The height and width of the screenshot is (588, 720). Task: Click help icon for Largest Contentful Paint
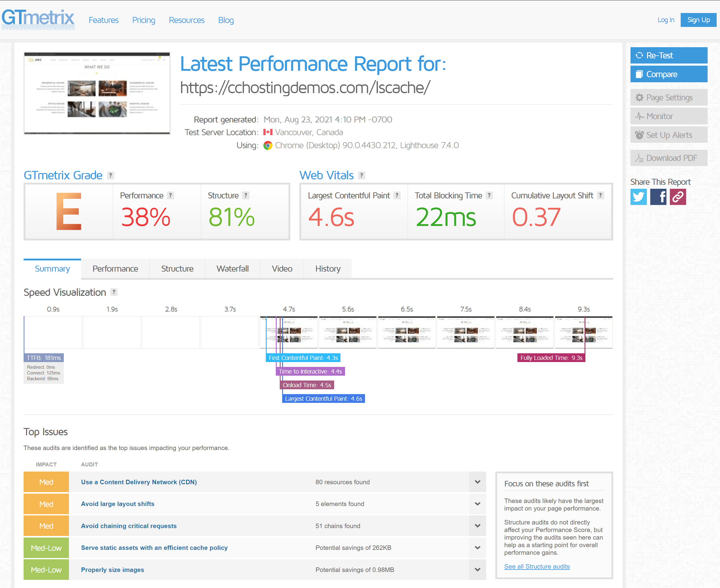397,195
